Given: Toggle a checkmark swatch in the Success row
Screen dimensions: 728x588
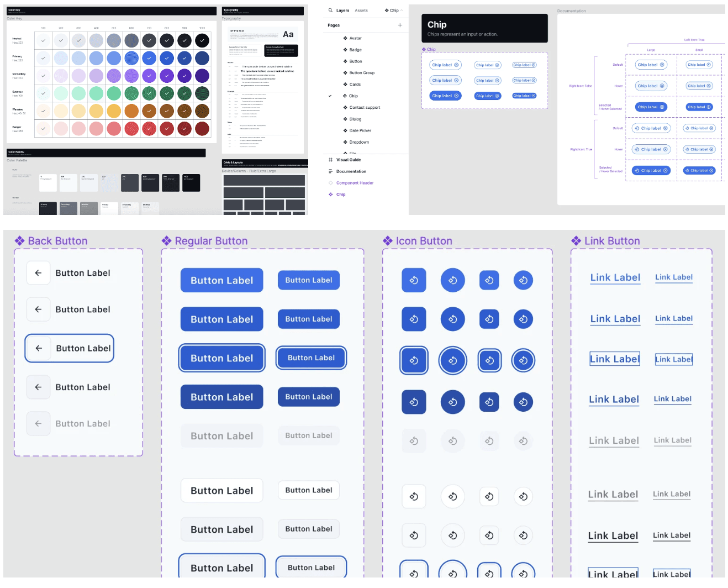Looking at the screenshot, I should pyautogui.click(x=43, y=93).
